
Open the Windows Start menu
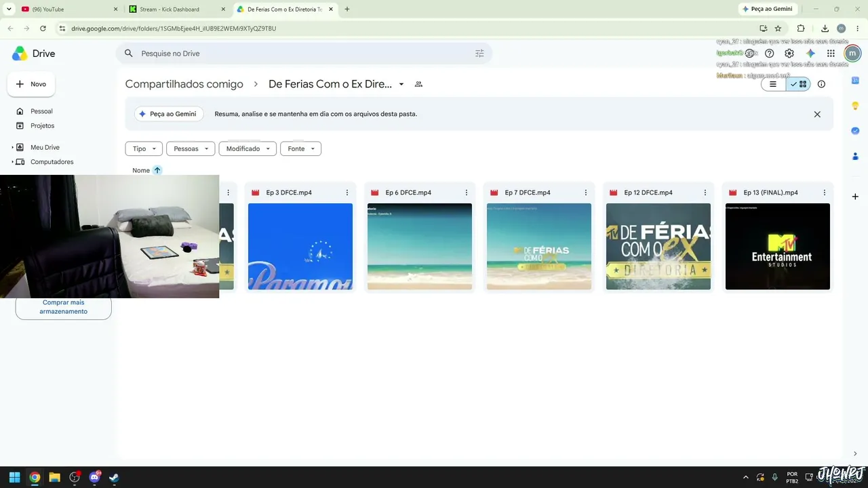[x=14, y=477]
